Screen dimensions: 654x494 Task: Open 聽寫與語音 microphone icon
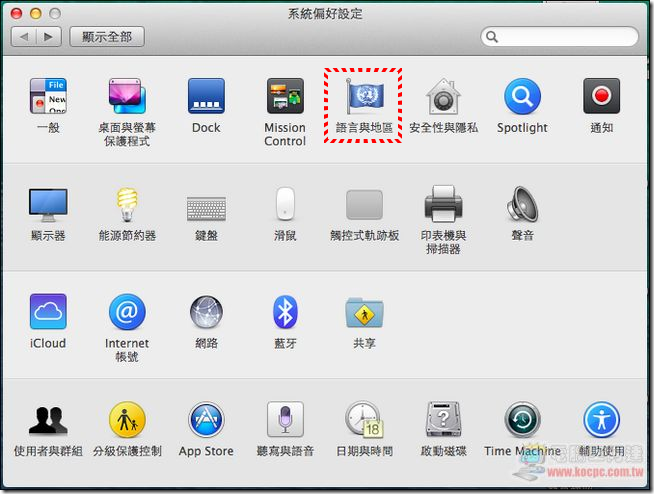(x=285, y=419)
